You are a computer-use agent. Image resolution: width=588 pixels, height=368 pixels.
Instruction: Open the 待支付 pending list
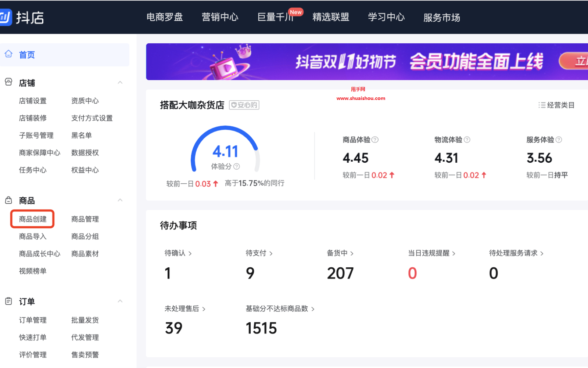pyautogui.click(x=259, y=253)
